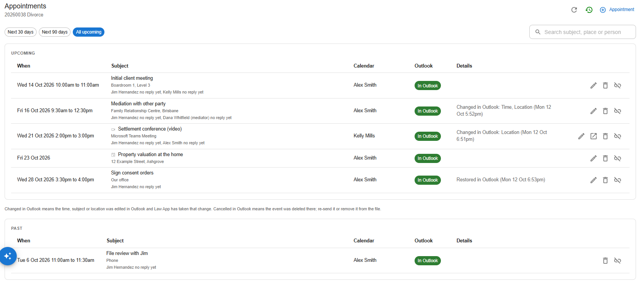Unlink Settlement conference from Outlook

pyautogui.click(x=618, y=136)
